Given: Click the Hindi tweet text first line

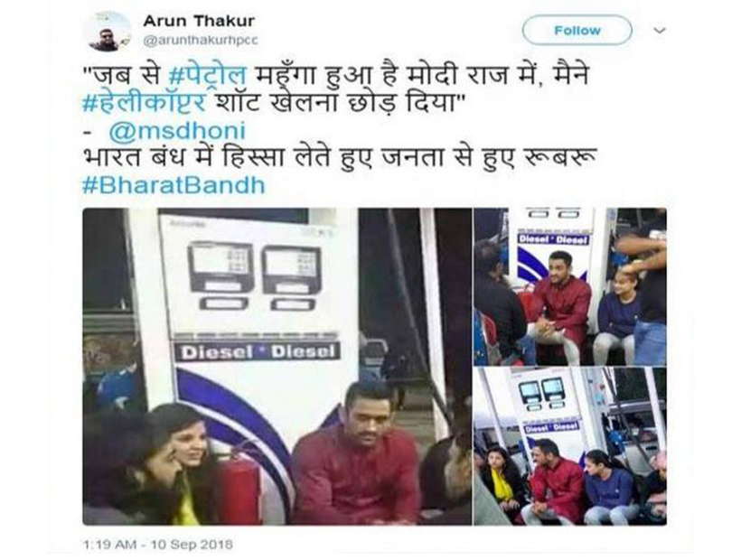Looking at the screenshot, I should (336, 77).
